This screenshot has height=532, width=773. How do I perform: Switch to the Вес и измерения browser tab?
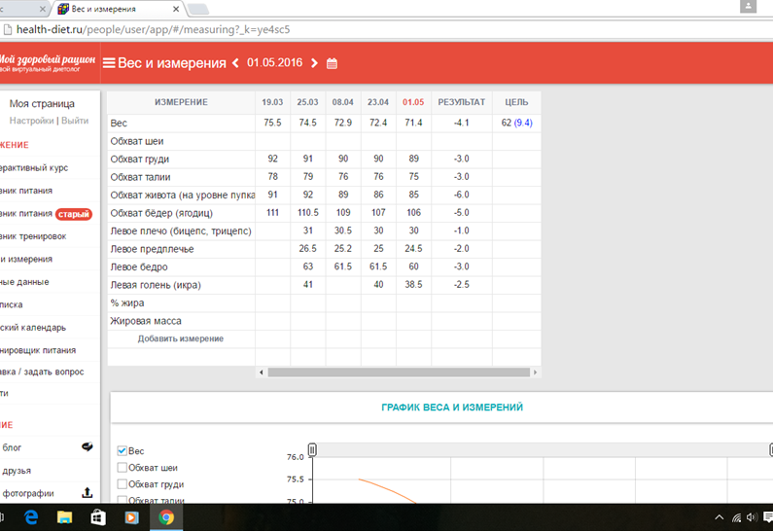click(115, 9)
